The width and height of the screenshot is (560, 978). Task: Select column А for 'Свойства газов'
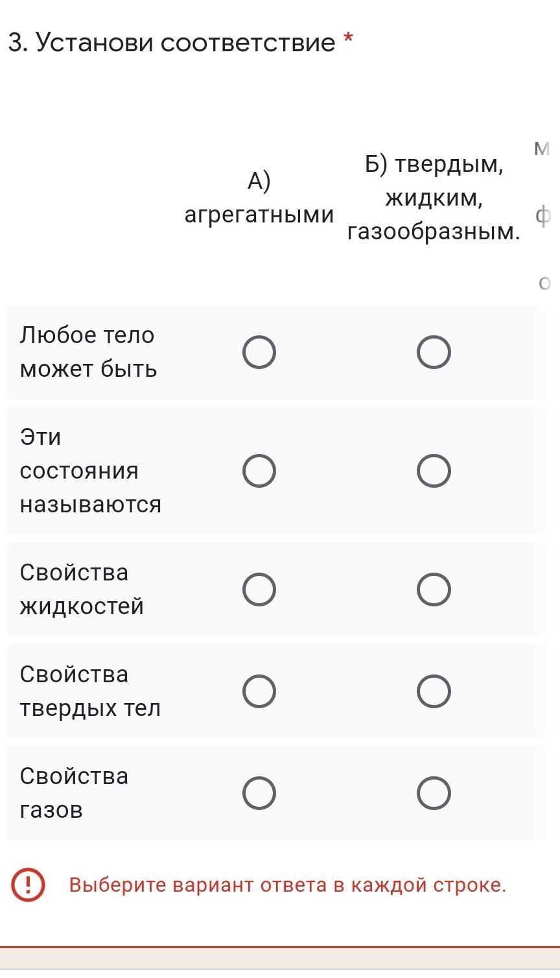point(259,793)
